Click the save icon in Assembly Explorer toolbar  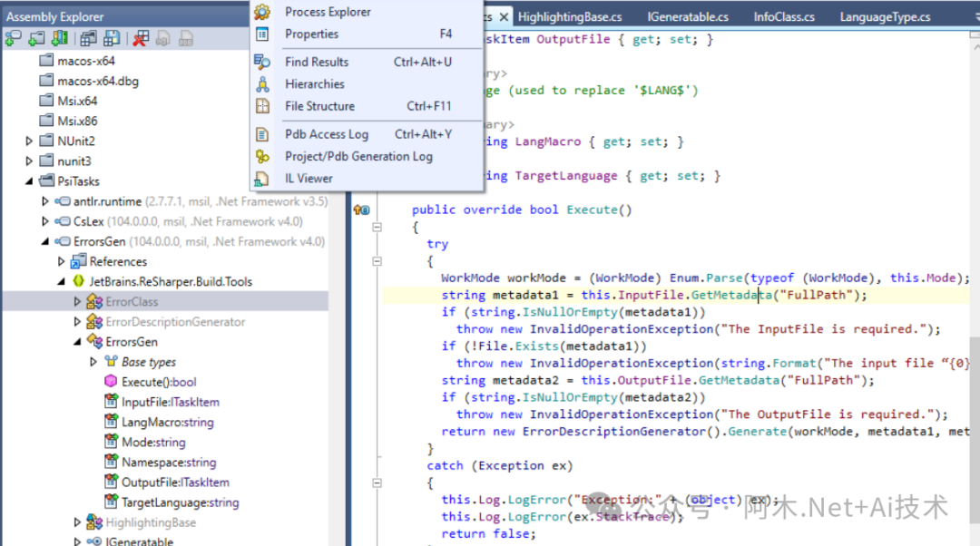click(112, 38)
